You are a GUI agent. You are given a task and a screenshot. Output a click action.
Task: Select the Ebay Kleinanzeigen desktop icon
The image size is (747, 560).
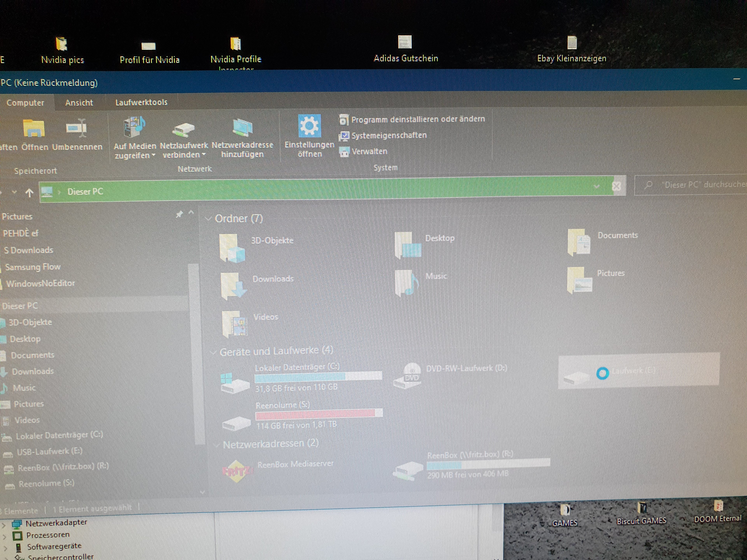pos(572,43)
